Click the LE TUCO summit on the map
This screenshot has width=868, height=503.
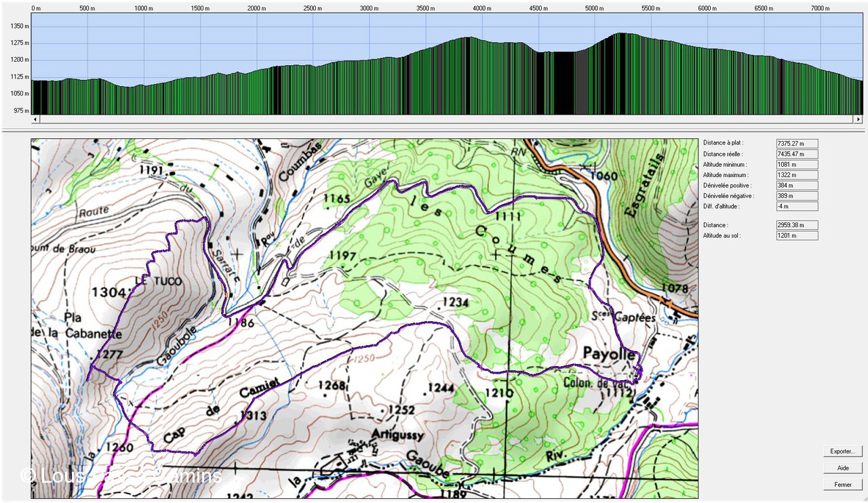point(151,281)
